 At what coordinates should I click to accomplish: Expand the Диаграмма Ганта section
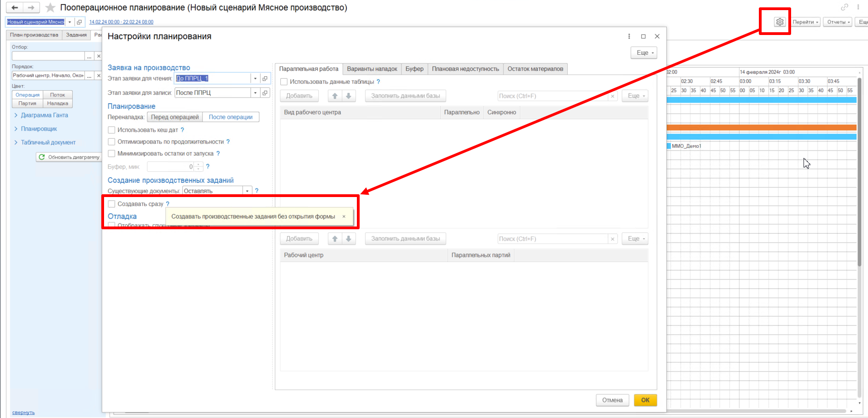pyautogui.click(x=44, y=116)
